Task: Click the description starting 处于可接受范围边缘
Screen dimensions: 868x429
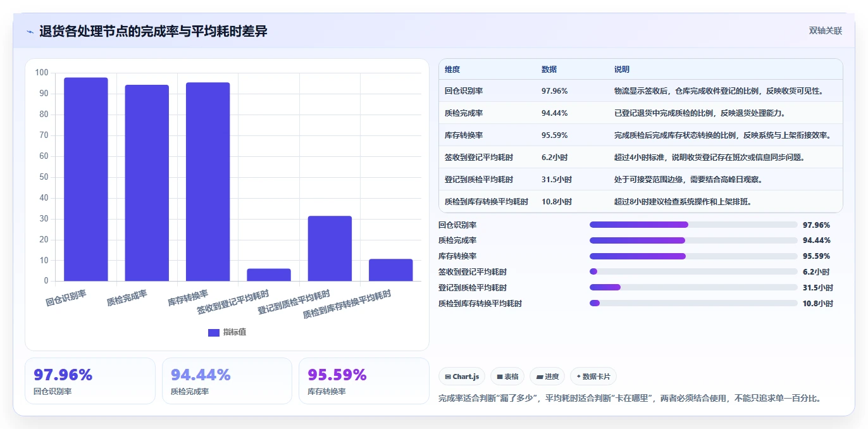Action: point(688,180)
